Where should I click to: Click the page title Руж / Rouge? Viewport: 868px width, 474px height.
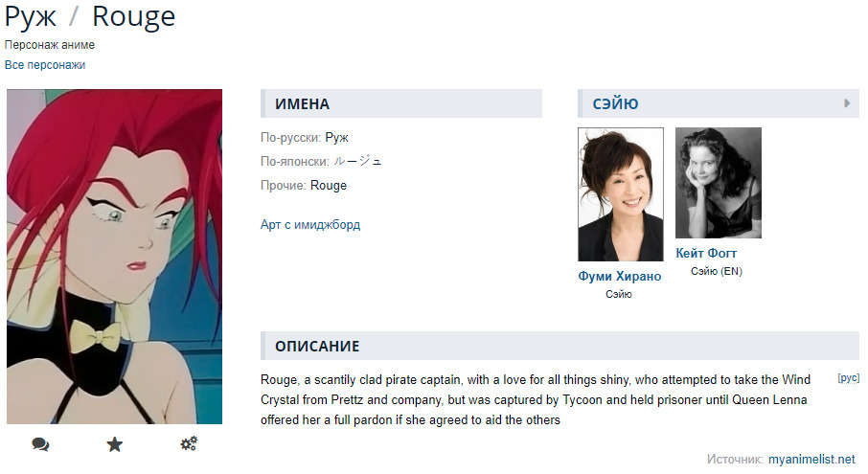[90, 16]
